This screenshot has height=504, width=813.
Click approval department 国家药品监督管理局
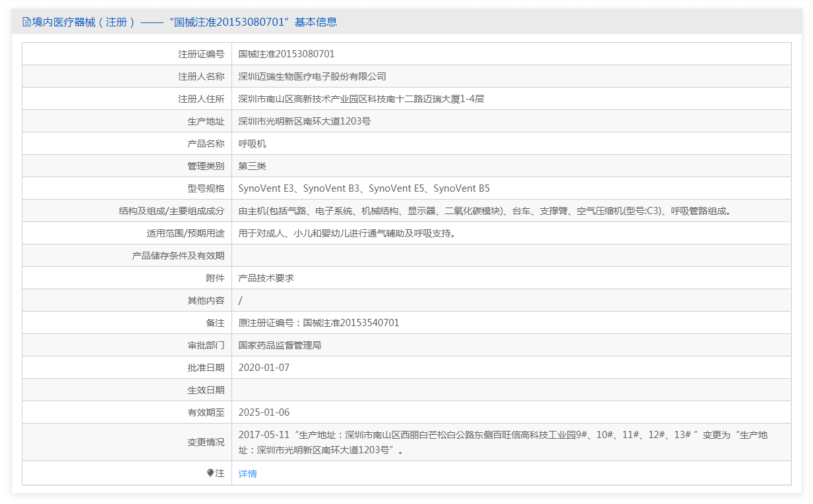[x=280, y=345]
